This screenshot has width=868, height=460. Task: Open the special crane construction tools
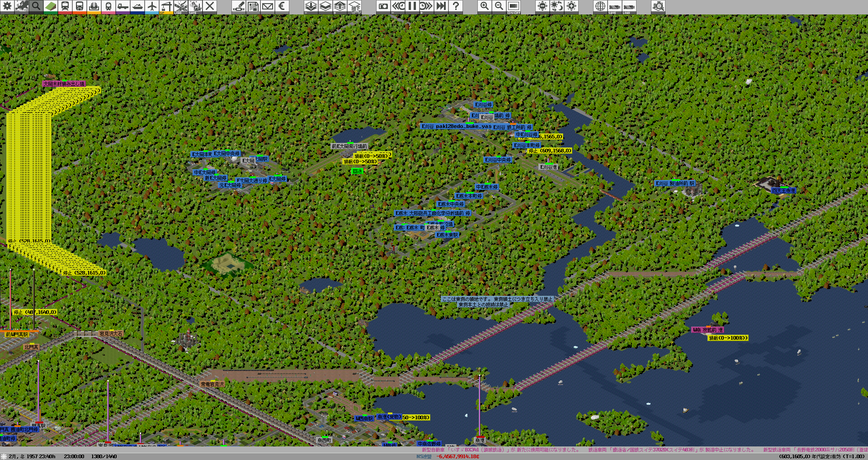(x=166, y=6)
